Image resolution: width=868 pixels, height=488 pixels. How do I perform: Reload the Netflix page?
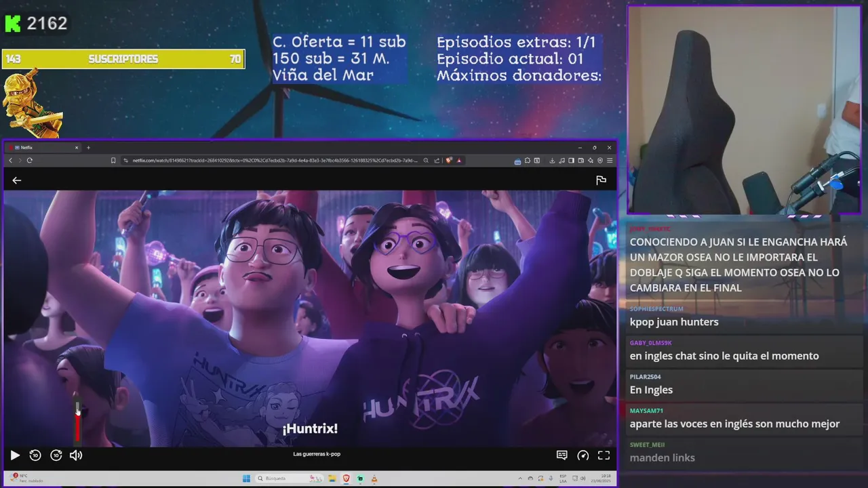pyautogui.click(x=30, y=161)
